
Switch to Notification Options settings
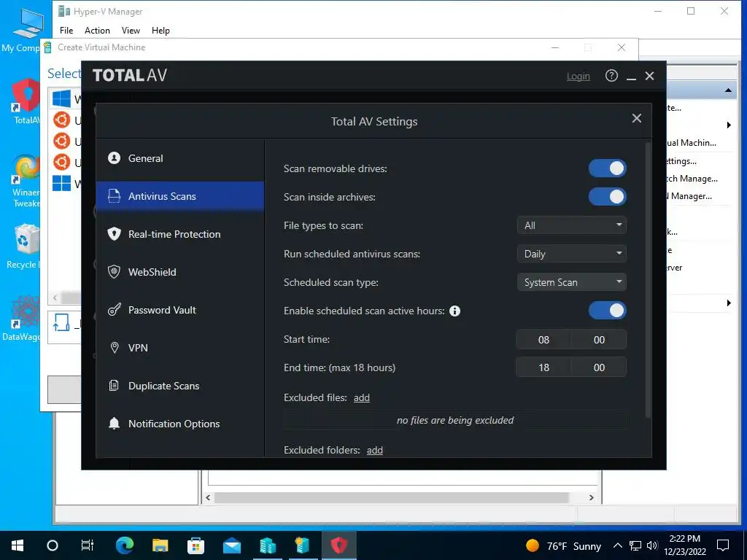pyautogui.click(x=180, y=424)
